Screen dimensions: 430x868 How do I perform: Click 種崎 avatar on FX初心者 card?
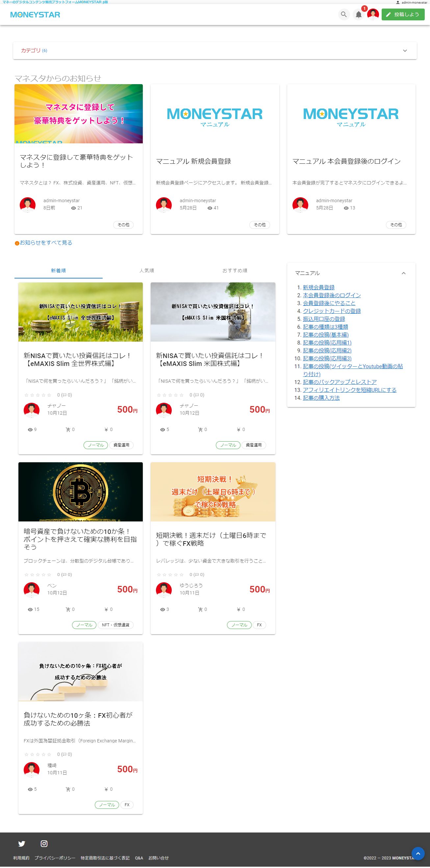point(32,770)
